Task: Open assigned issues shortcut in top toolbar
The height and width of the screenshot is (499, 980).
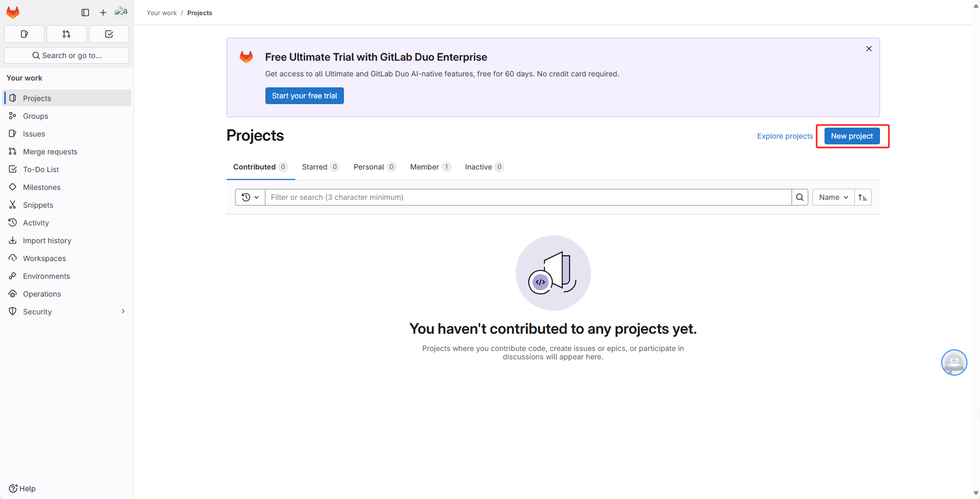Action: point(24,34)
